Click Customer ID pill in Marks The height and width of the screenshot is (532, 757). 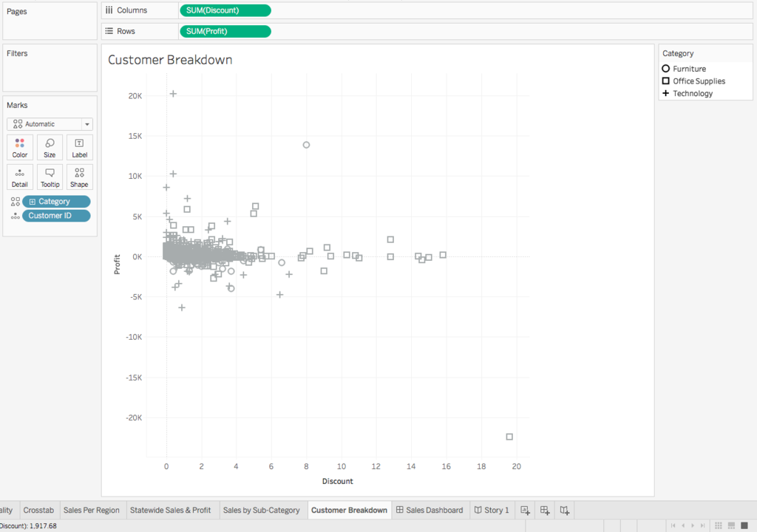click(56, 216)
